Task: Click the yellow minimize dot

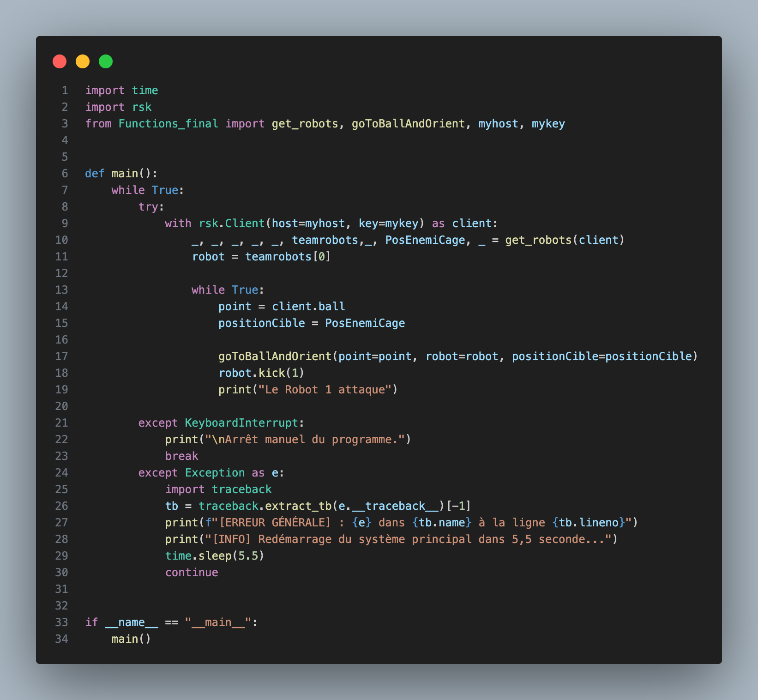Action: point(83,61)
